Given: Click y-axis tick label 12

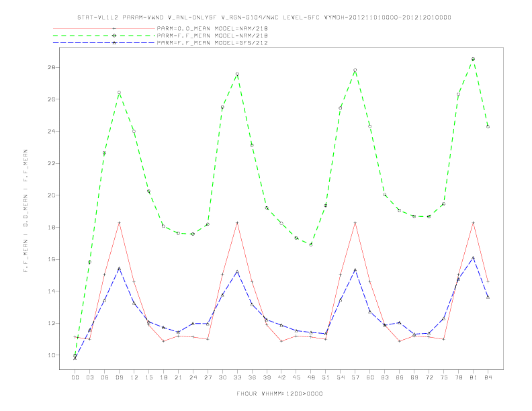Looking at the screenshot, I should 51,323.
